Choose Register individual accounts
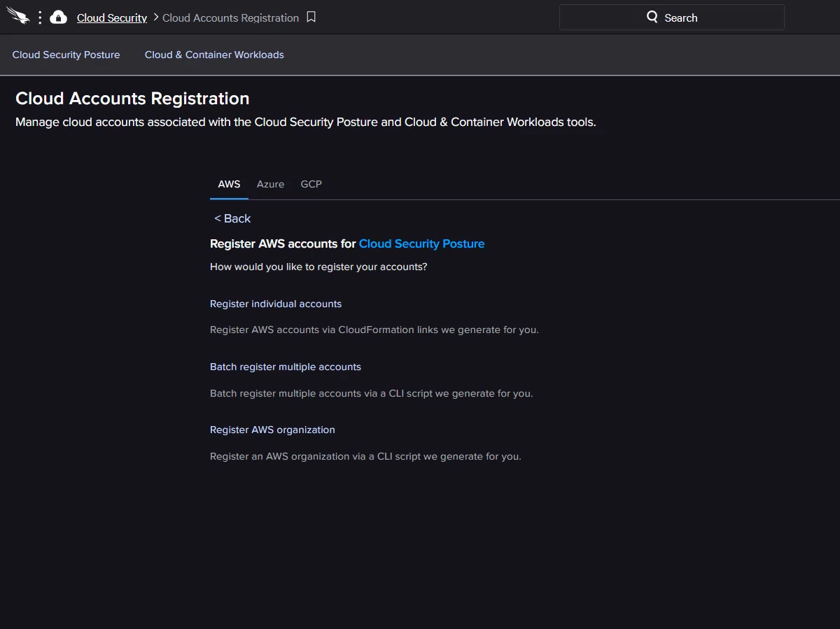This screenshot has width=840, height=629. [276, 304]
